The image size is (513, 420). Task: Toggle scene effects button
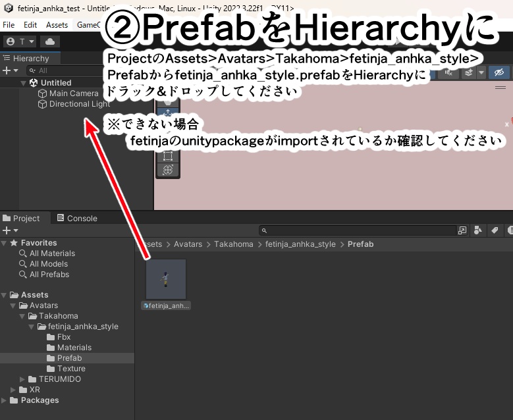469,72
